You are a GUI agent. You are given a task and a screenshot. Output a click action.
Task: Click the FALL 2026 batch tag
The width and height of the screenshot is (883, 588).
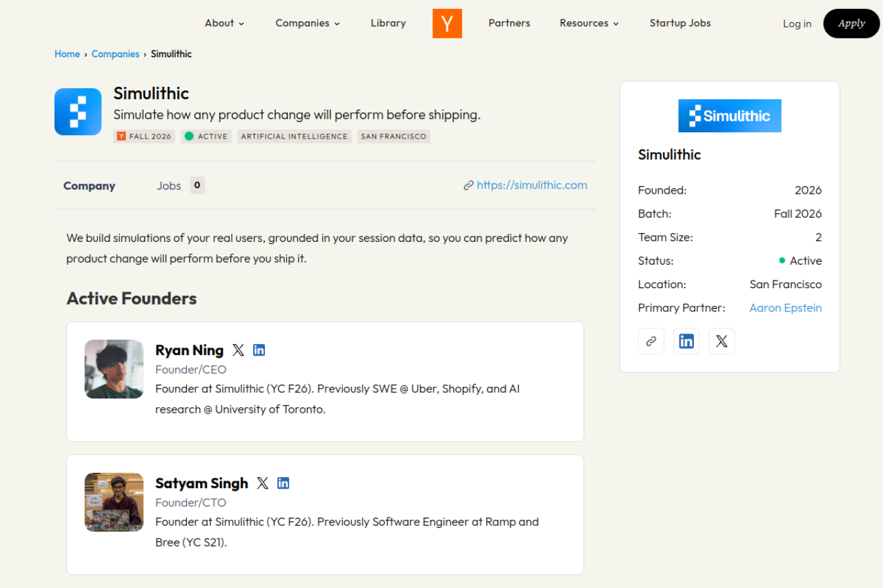(144, 136)
